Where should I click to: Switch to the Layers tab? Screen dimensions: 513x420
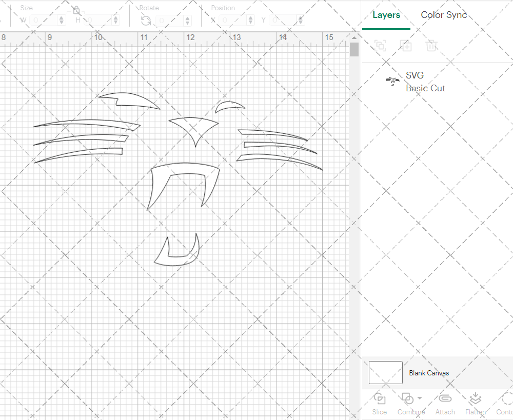pos(386,15)
